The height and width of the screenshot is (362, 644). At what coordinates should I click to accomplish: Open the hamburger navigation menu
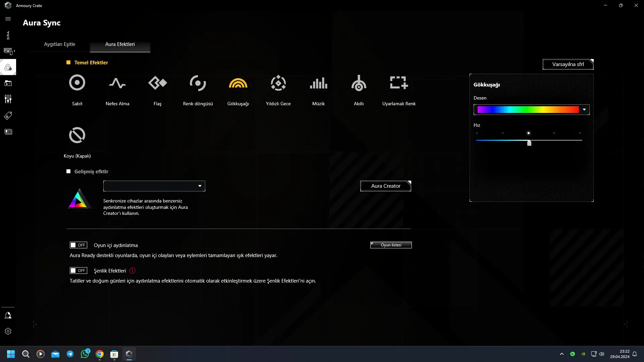click(8, 19)
